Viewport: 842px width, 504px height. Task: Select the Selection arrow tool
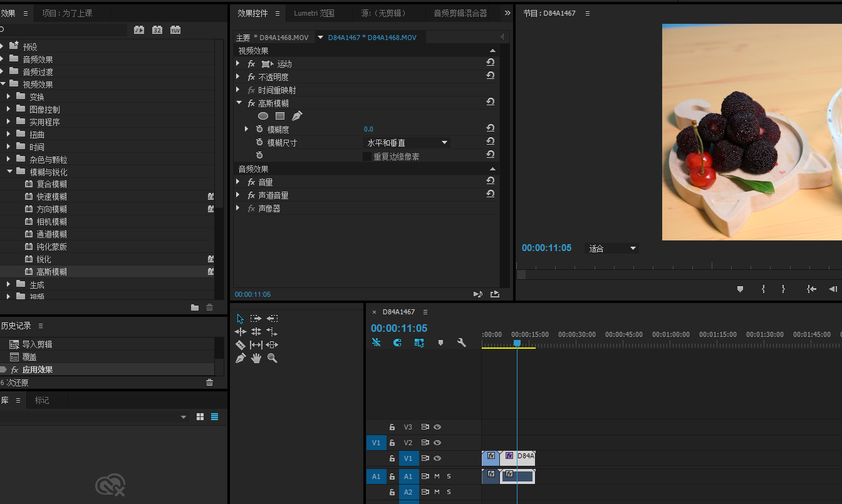click(x=241, y=319)
